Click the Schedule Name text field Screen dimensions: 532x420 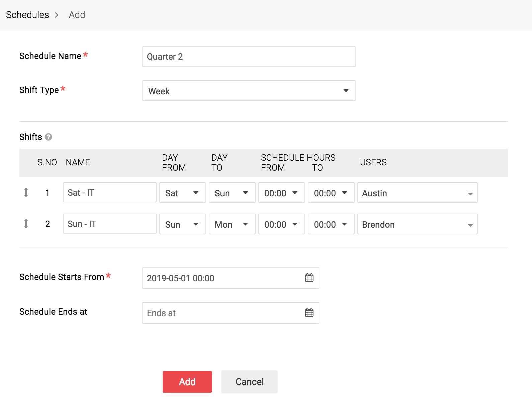click(x=249, y=57)
